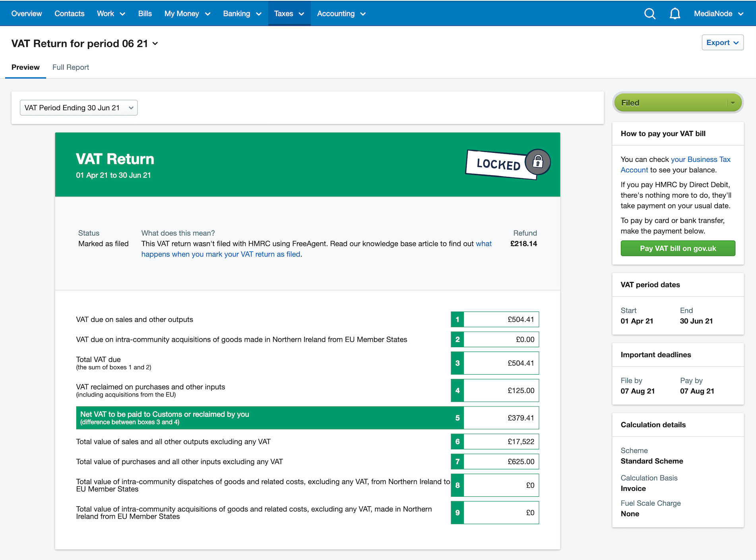Expand the Taxes menu
Screen dimensions: 756x560
(289, 13)
